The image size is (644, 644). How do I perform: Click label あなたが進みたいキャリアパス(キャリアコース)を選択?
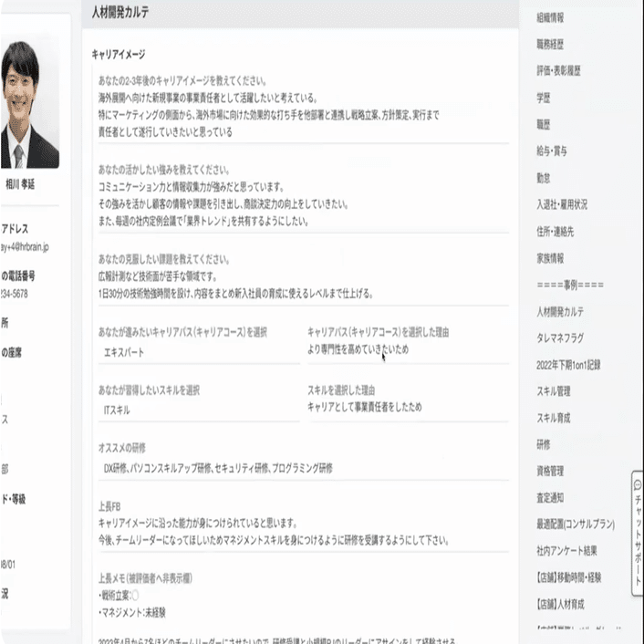point(182,332)
